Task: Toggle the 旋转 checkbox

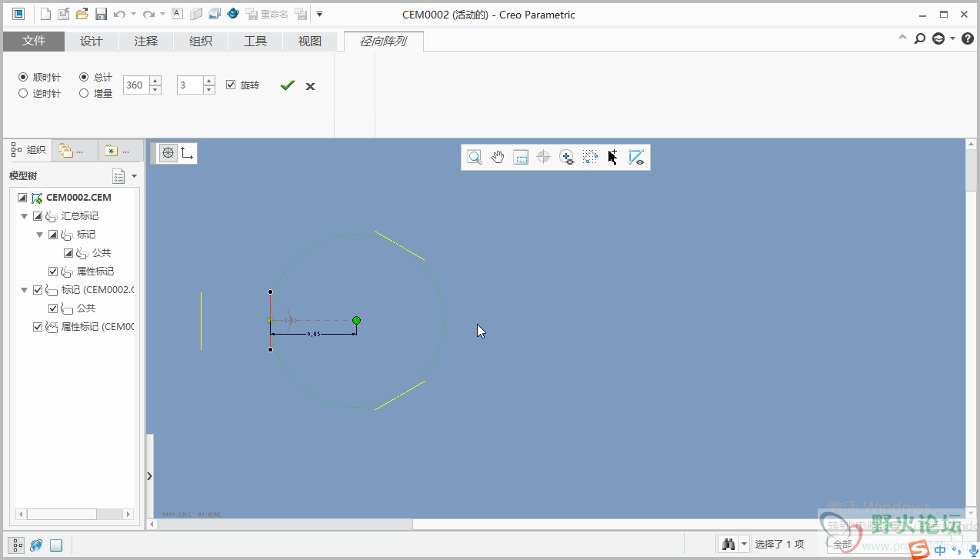Action: coord(231,85)
